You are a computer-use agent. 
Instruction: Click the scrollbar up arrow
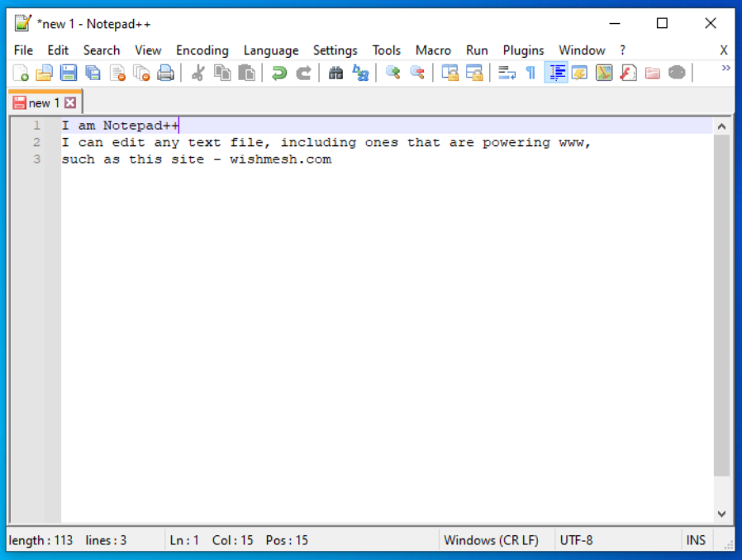721,126
